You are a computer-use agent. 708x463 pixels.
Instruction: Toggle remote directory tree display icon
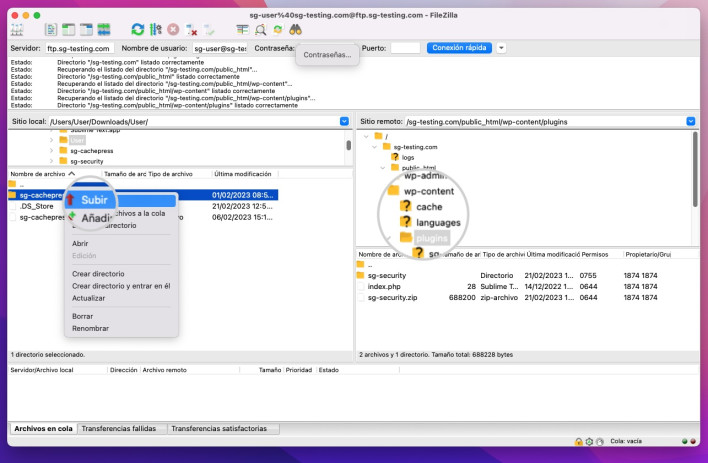click(86, 30)
